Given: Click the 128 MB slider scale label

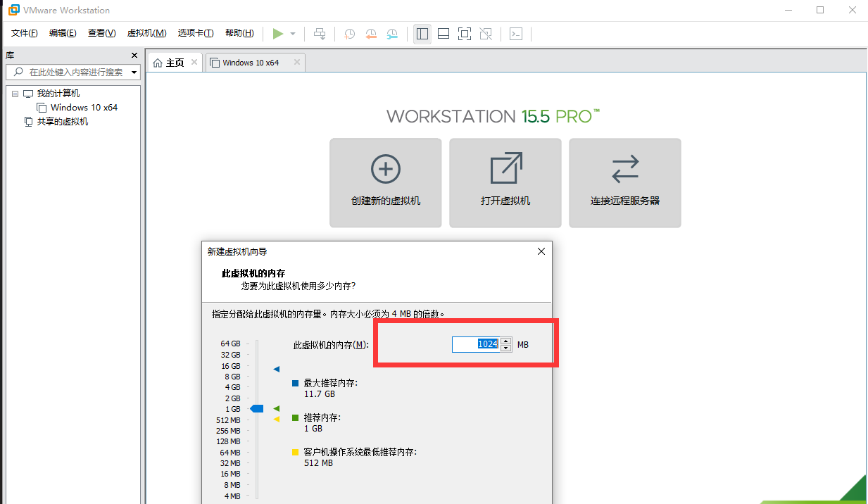Looking at the screenshot, I should [228, 442].
